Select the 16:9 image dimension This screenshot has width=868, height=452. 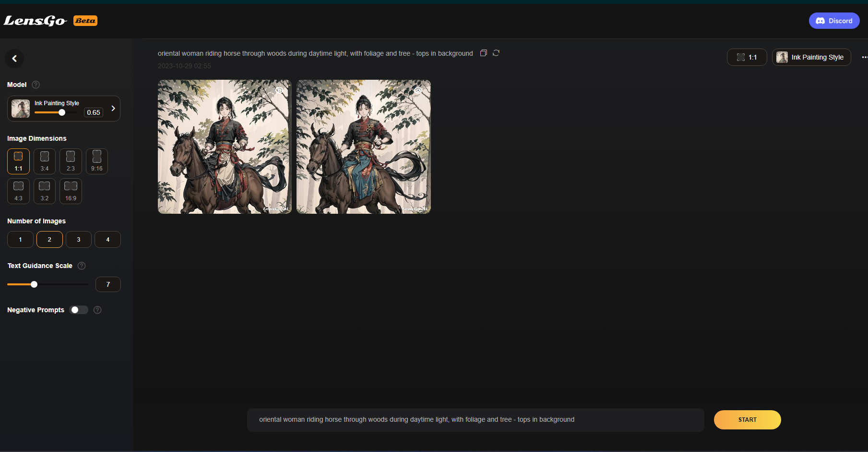pos(71,191)
